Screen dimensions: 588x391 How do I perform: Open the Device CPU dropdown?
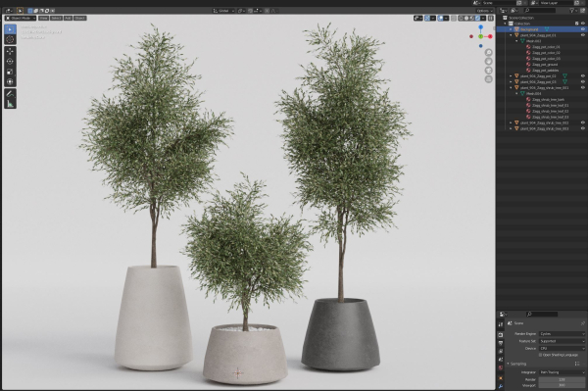pos(562,348)
